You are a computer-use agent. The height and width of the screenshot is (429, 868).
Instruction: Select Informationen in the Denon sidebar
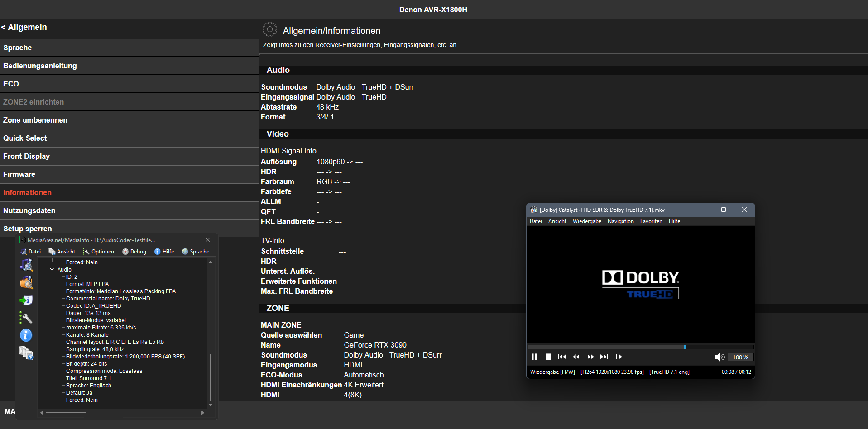pos(27,192)
